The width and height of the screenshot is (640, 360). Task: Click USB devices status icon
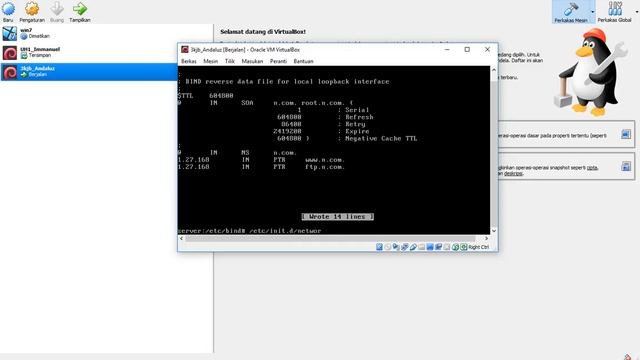[413, 247]
